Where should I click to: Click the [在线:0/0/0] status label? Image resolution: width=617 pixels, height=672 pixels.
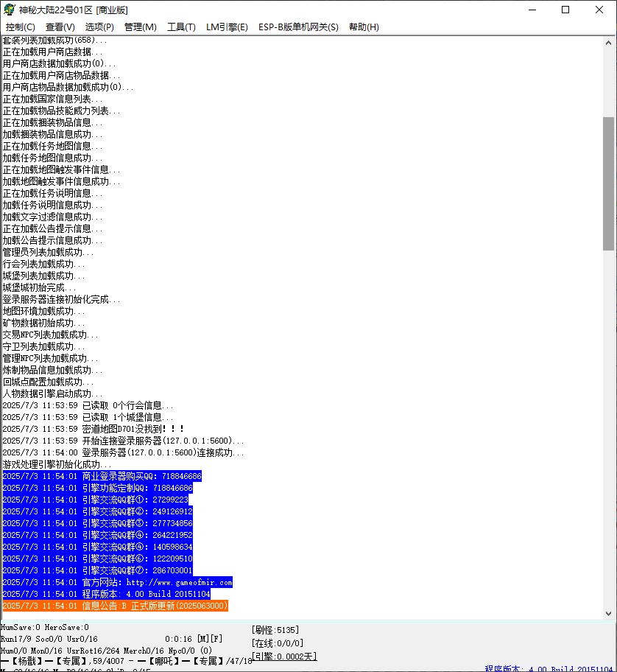click(x=277, y=643)
